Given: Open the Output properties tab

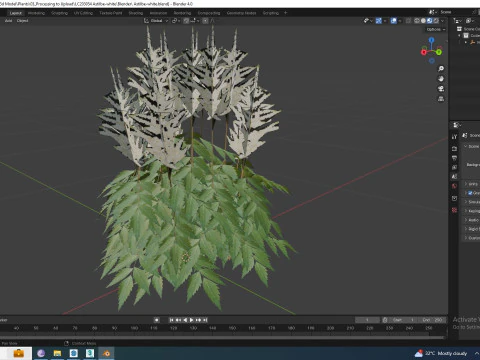Looking at the screenshot, I should (454, 158).
